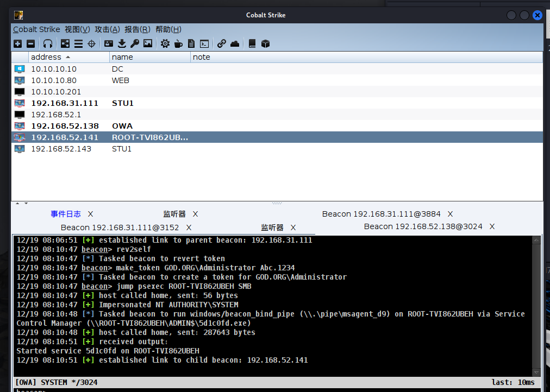Sort hosts by the name column header

[150, 57]
